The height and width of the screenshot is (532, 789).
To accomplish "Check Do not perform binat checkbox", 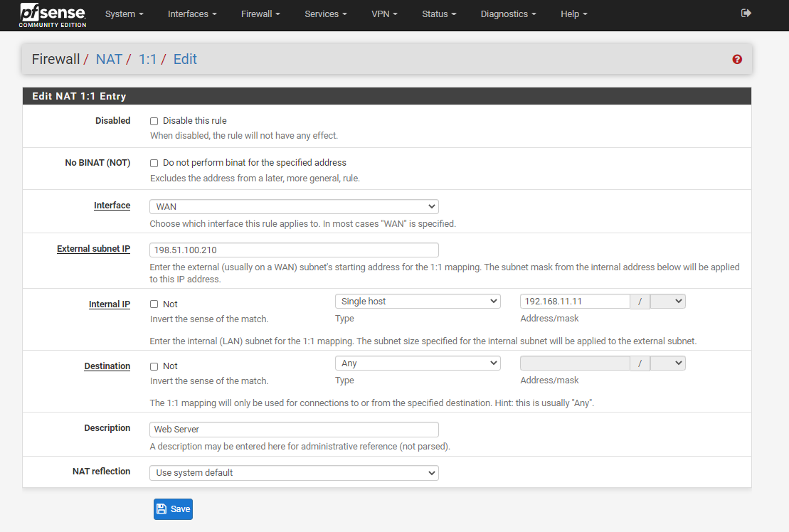I will (154, 163).
